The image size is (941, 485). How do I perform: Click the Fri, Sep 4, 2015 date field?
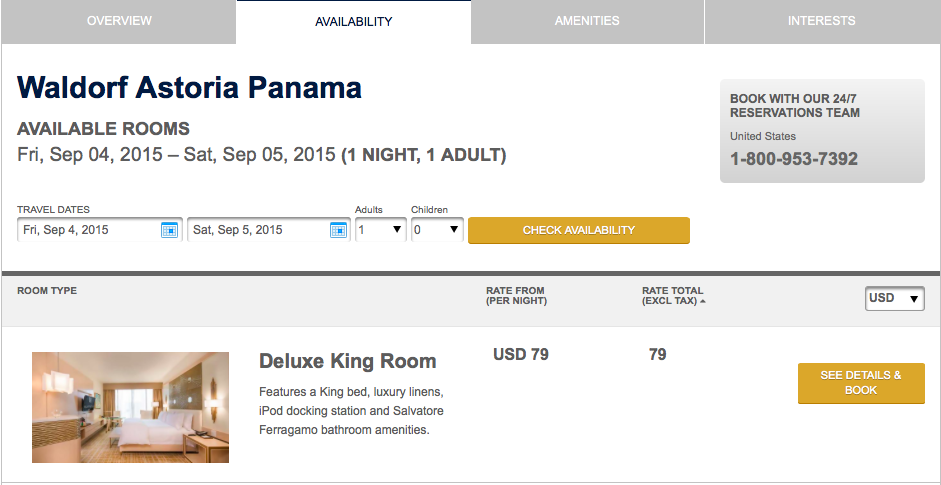(88, 230)
